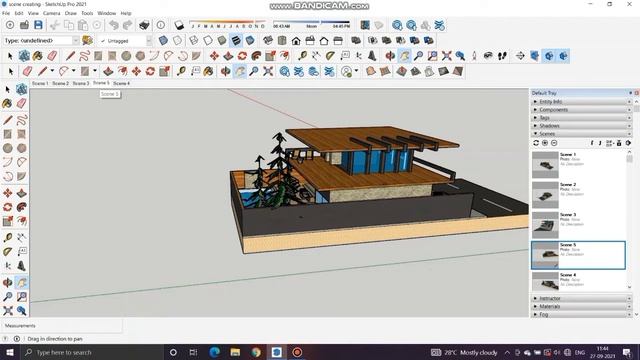Choose the Freehand tool in the third toolbar row

(x=84, y=56)
